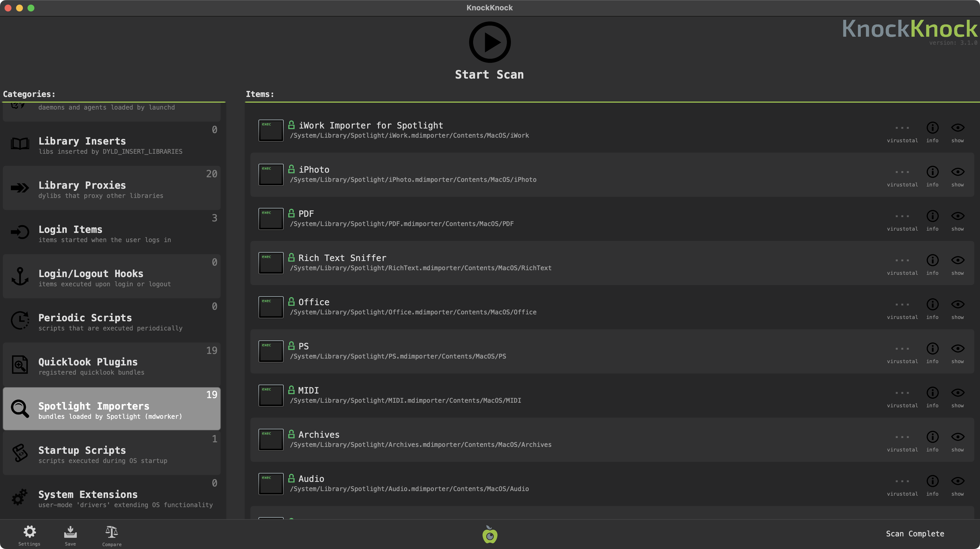Viewport: 980px width, 549px height.
Task: Open info for the Archives importer
Action: [932, 437]
